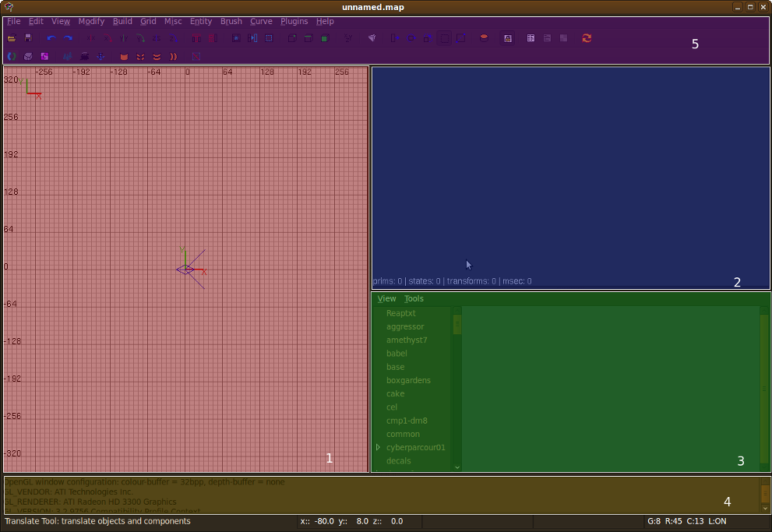Open the texture browser View dropdown

[x=386, y=299]
